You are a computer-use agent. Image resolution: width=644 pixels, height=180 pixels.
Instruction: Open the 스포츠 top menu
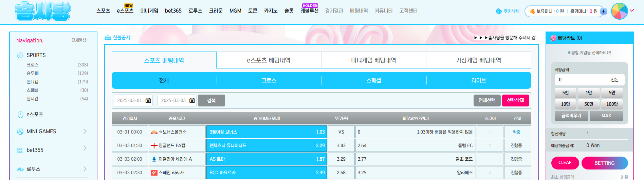pyautogui.click(x=103, y=11)
